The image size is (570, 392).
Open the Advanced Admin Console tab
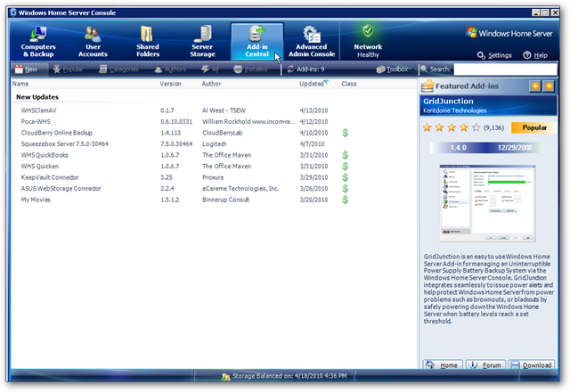pyautogui.click(x=312, y=42)
